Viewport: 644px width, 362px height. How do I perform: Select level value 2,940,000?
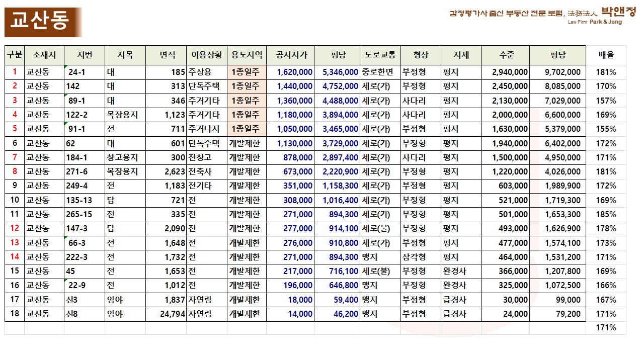(506, 72)
